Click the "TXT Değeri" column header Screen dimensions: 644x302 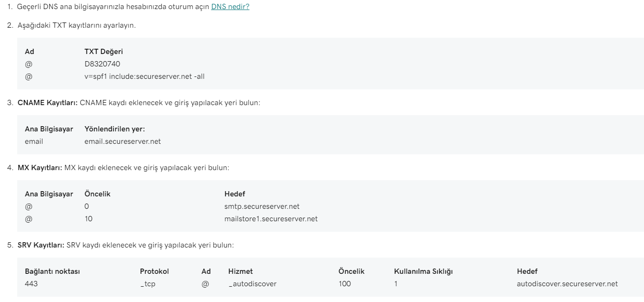click(104, 52)
